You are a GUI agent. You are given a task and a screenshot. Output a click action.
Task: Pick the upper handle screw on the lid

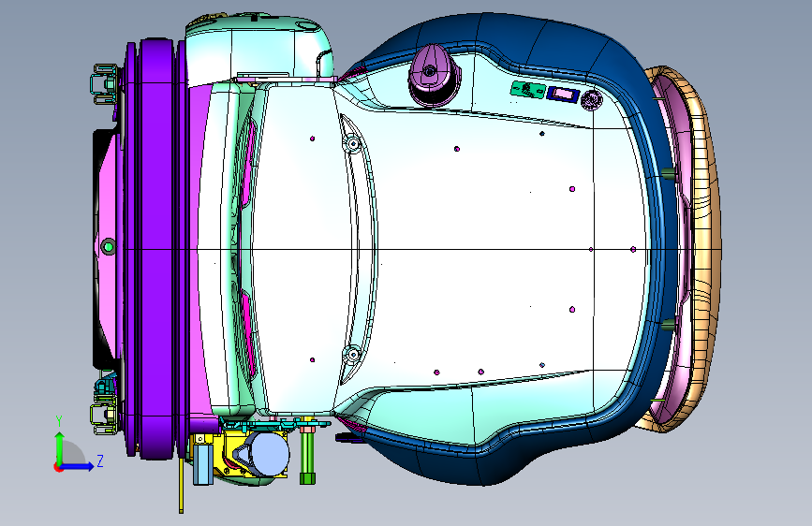coord(353,143)
